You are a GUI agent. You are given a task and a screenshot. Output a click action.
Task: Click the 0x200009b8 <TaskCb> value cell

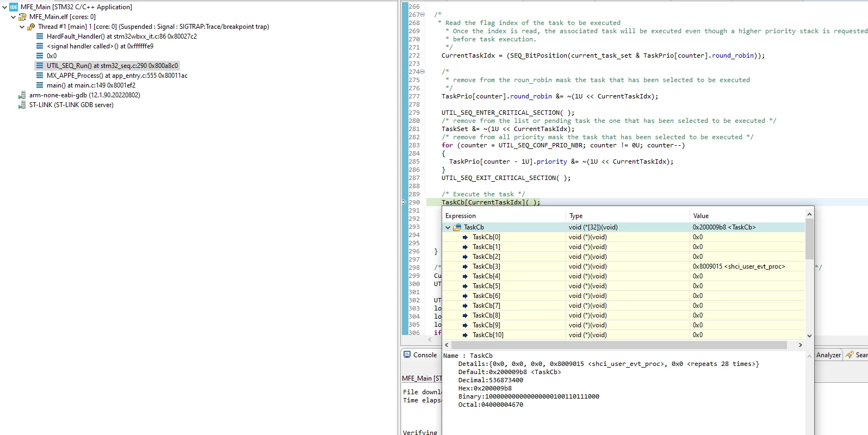click(x=747, y=227)
